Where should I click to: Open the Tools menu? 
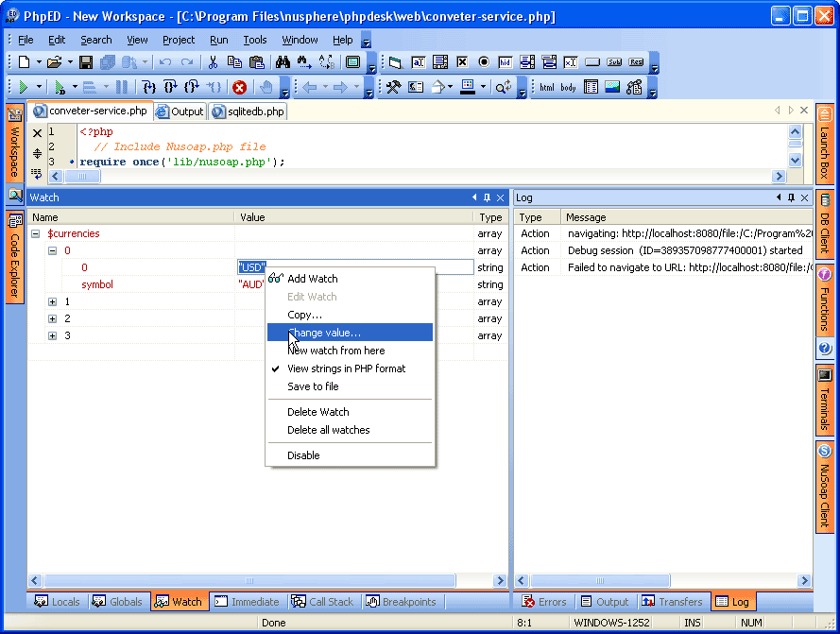255,40
